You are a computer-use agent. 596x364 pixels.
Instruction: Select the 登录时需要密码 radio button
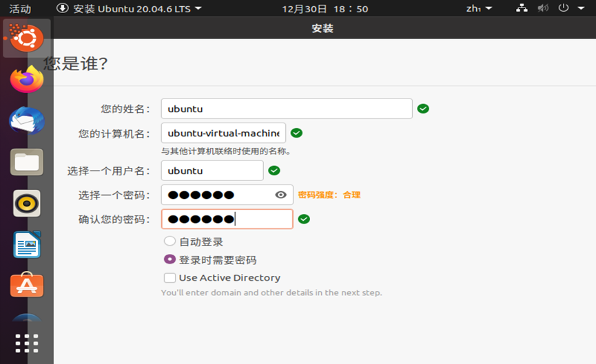[169, 259]
